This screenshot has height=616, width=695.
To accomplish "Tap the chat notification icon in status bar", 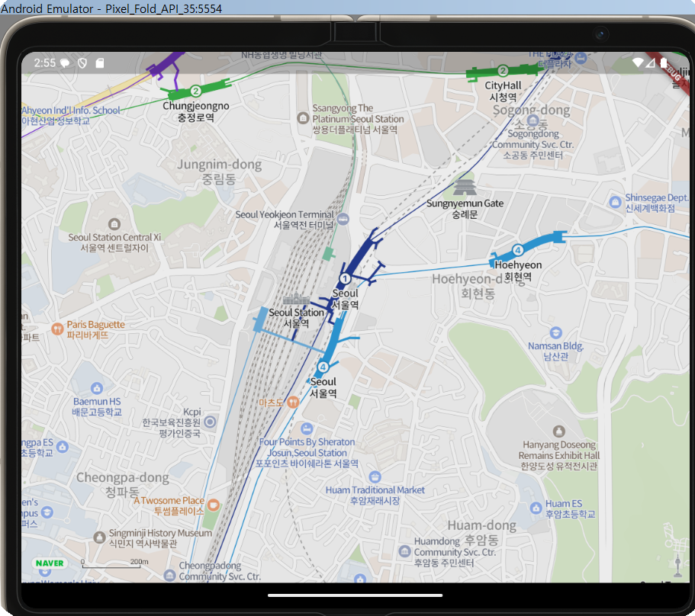I will point(65,63).
